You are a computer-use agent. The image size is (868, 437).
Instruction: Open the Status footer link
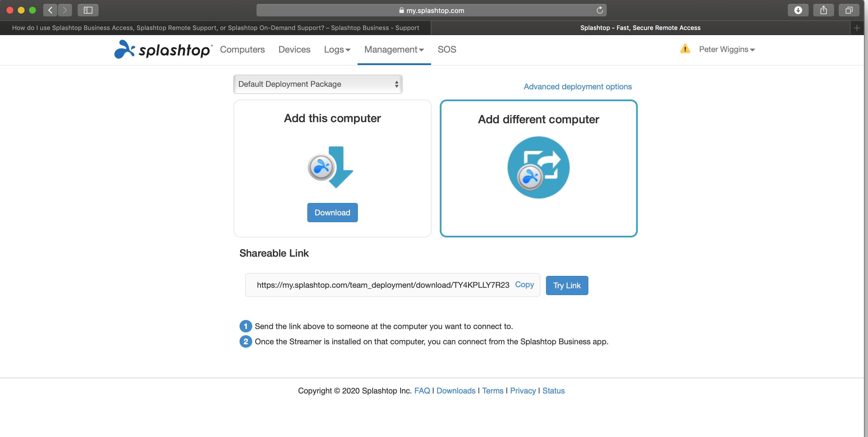(553, 390)
